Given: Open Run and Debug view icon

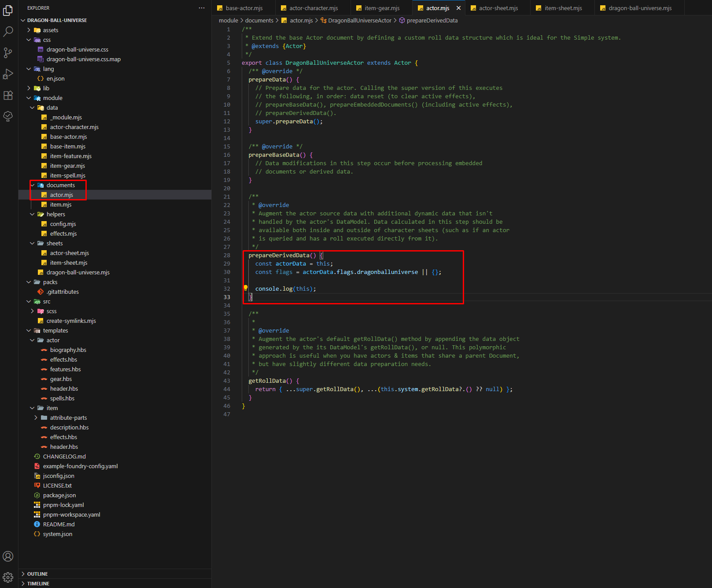Looking at the screenshot, I should 8,74.
